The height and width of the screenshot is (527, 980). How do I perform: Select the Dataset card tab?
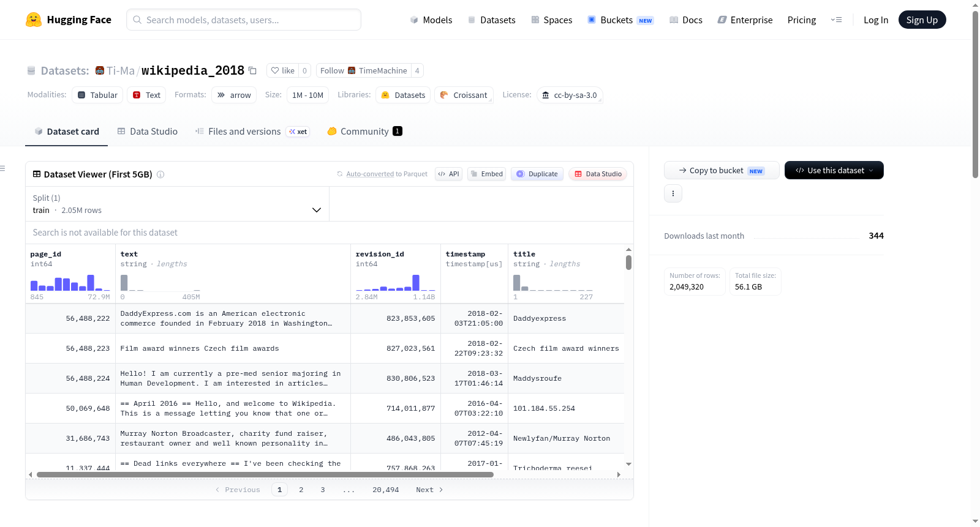(67, 131)
